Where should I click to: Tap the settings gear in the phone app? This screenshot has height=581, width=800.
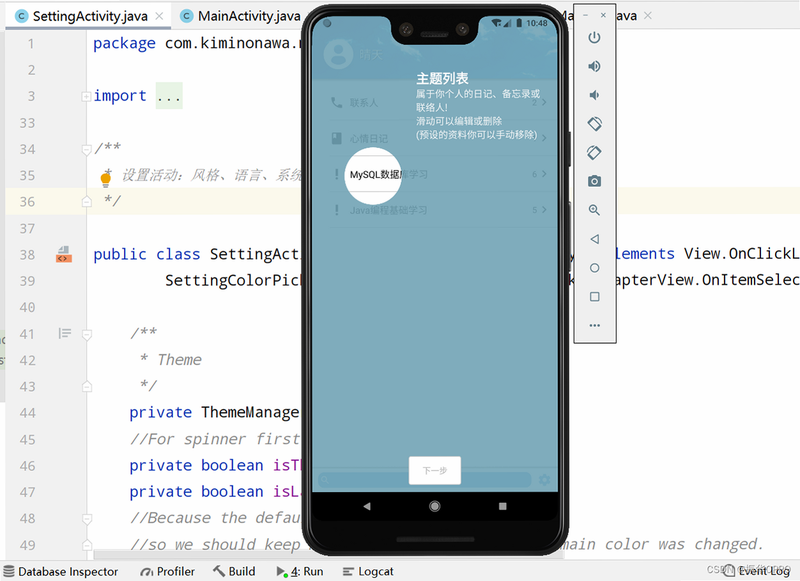544,480
